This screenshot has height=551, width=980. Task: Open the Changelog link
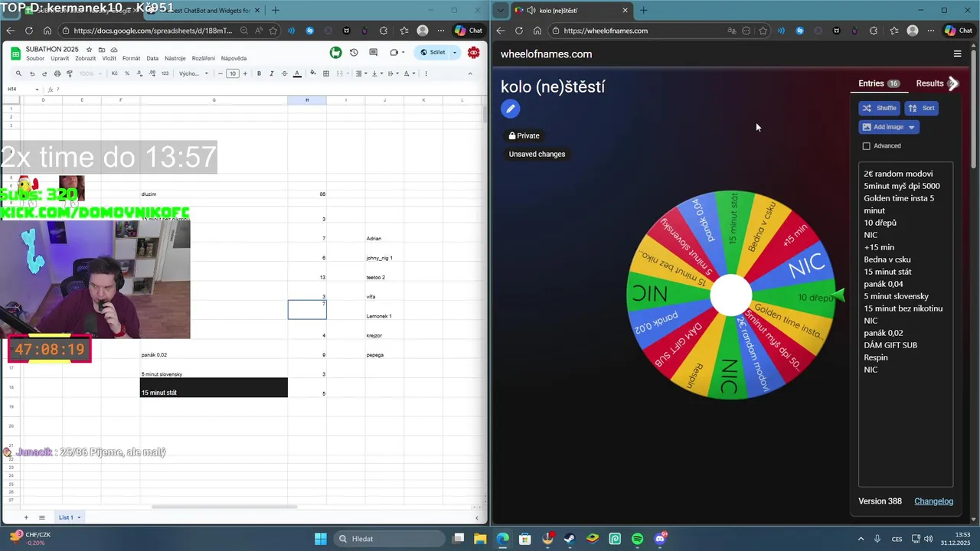pos(933,501)
